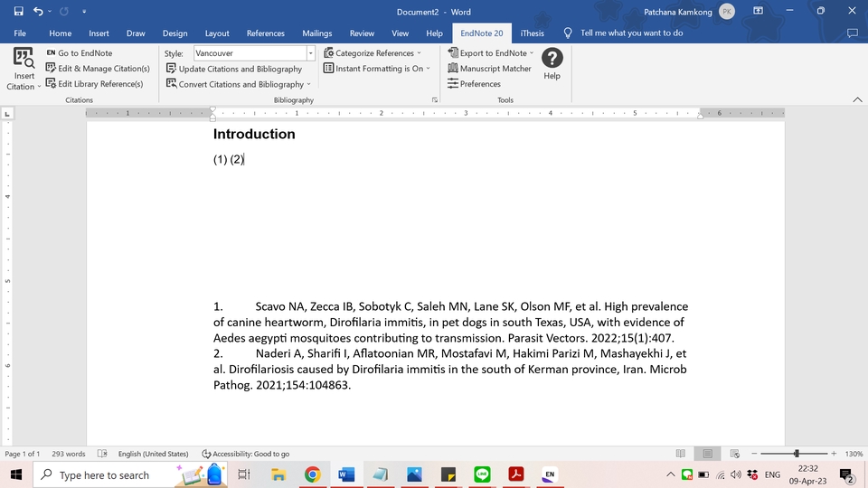Zoom out with the minus button
The height and width of the screenshot is (488, 868).
[754, 454]
